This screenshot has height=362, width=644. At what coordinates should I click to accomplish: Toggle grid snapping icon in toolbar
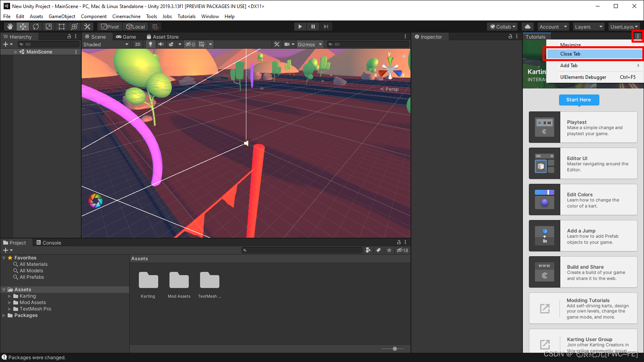155,27
